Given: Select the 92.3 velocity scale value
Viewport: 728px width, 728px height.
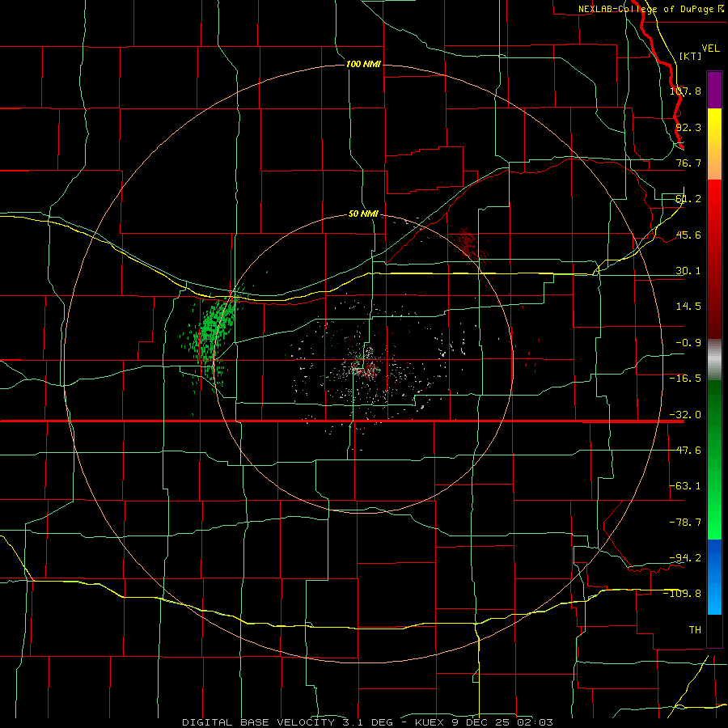Looking at the screenshot, I should tap(688, 127).
